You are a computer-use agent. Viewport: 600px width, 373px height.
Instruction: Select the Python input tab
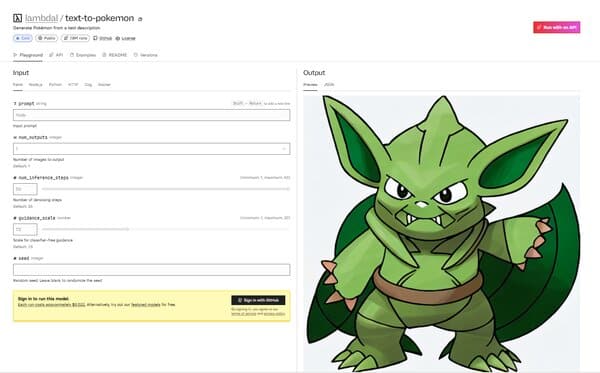(x=55, y=85)
